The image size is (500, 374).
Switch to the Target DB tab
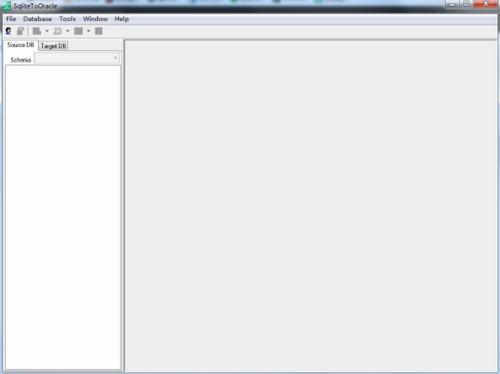[53, 46]
